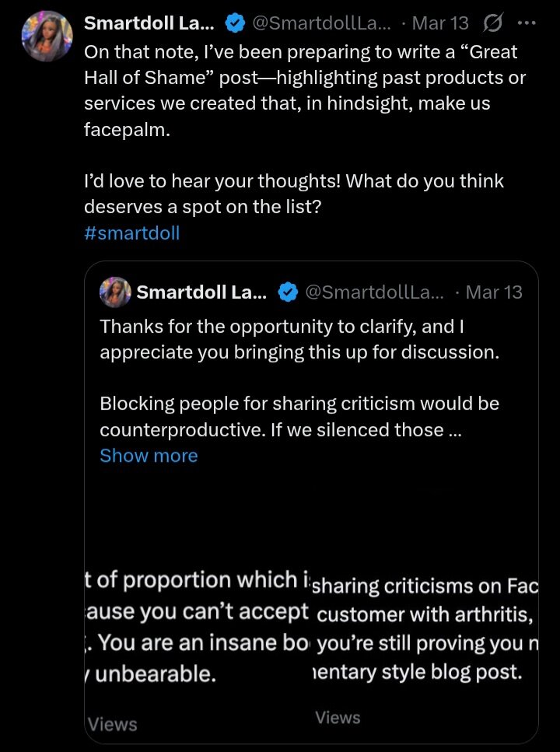Open the Grok icon beside the main tweet's date
Image resolution: width=560 pixels, height=752 pixels.
coord(492,24)
